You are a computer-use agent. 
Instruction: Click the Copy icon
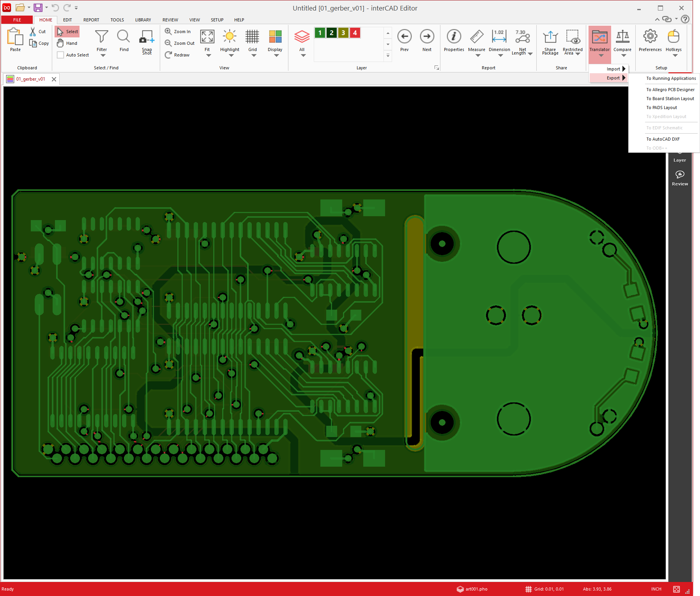click(x=33, y=43)
